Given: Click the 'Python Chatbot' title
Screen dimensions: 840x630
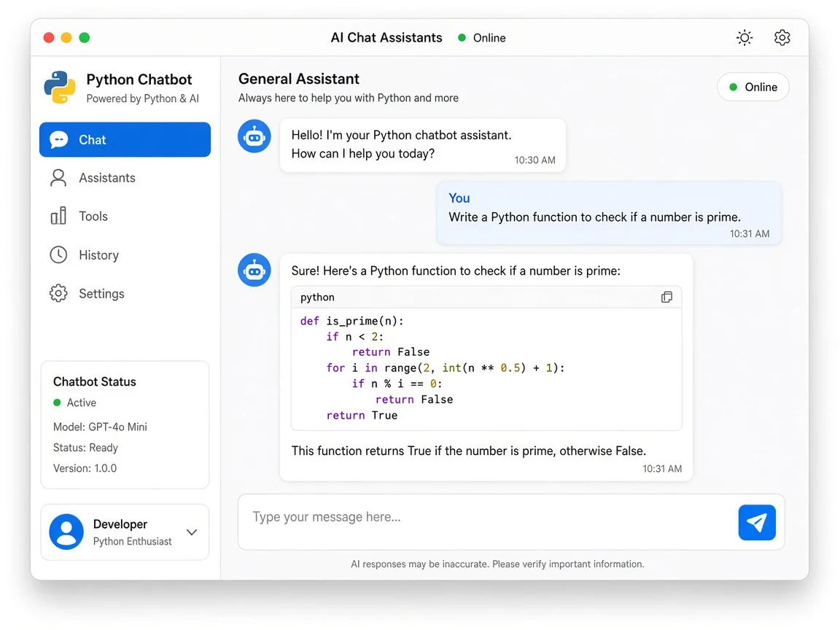Looking at the screenshot, I should (x=139, y=79).
